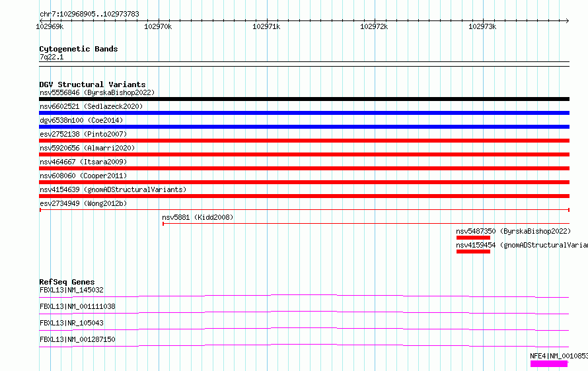Screen dimensions: 588x371
Task: Select the black nsv5556846 variant bar
Action: click(304, 99)
